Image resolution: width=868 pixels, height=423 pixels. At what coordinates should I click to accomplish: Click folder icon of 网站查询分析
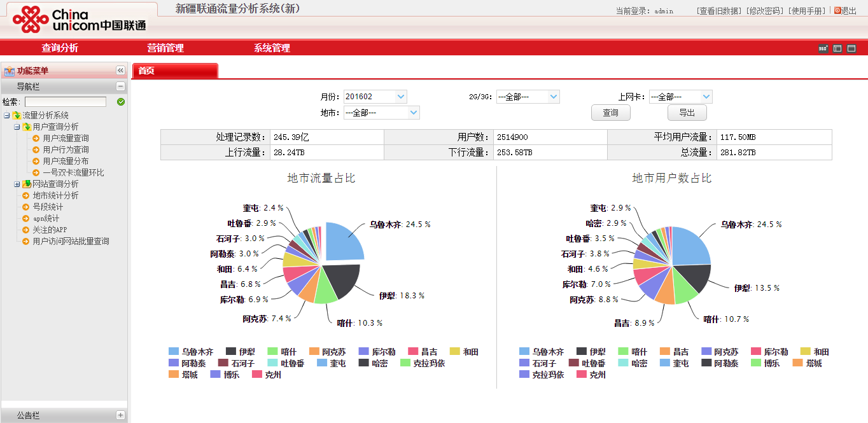tap(27, 184)
